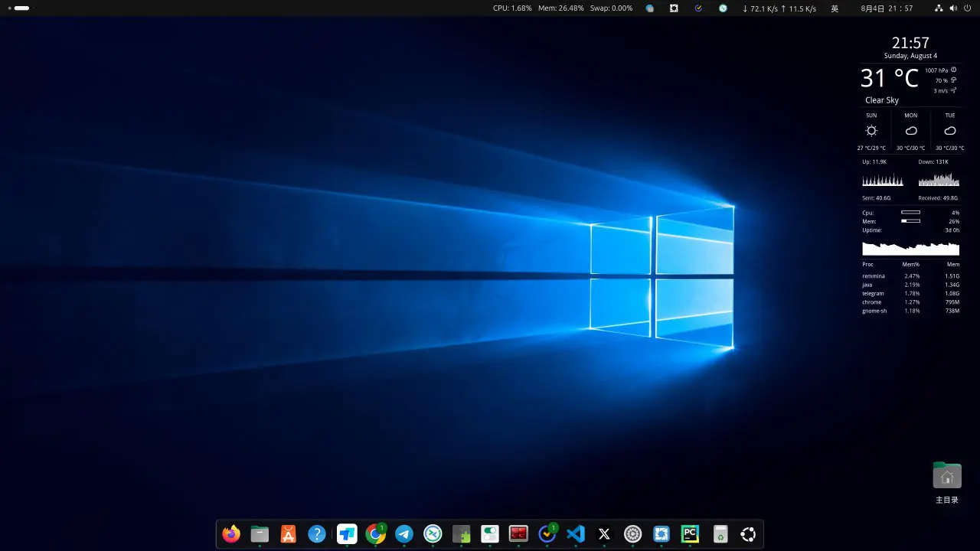Open the X app in dock
Screen dimensions: 980x551
604,534
